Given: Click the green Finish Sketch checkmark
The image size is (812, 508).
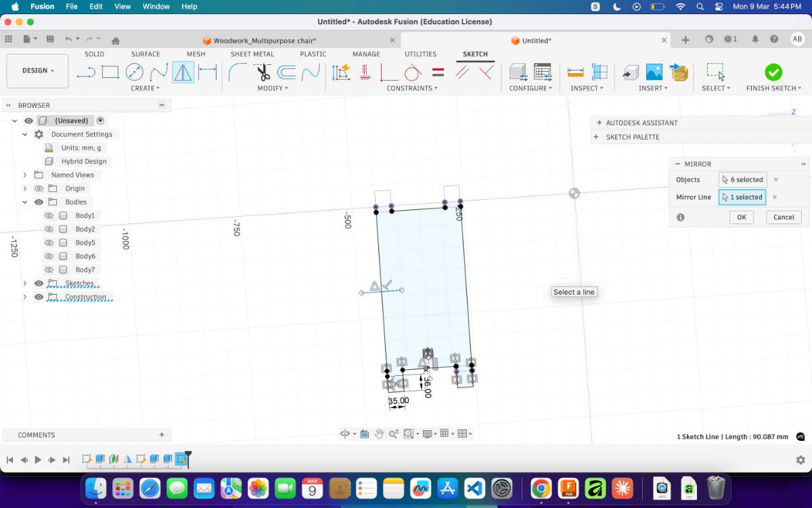Looking at the screenshot, I should click(773, 72).
